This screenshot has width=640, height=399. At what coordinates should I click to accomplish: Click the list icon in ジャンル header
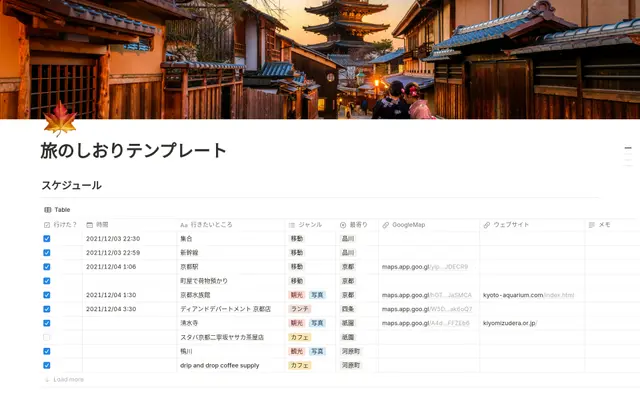[x=291, y=225]
